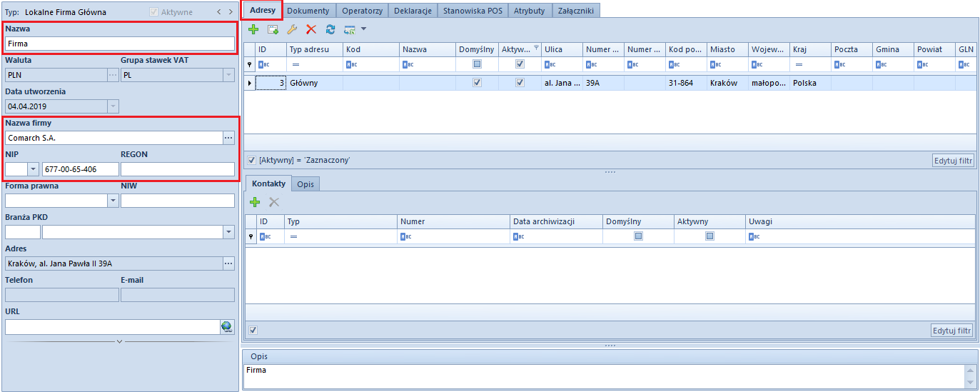The height and width of the screenshot is (392, 980).
Task: Click Data archiwizacji filter condition icon
Action: [x=518, y=236]
